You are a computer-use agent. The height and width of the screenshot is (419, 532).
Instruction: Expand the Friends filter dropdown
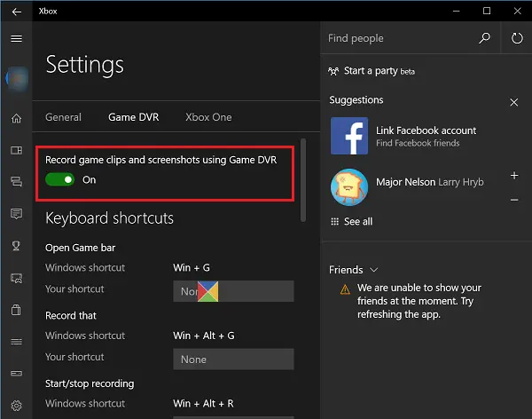pos(374,270)
